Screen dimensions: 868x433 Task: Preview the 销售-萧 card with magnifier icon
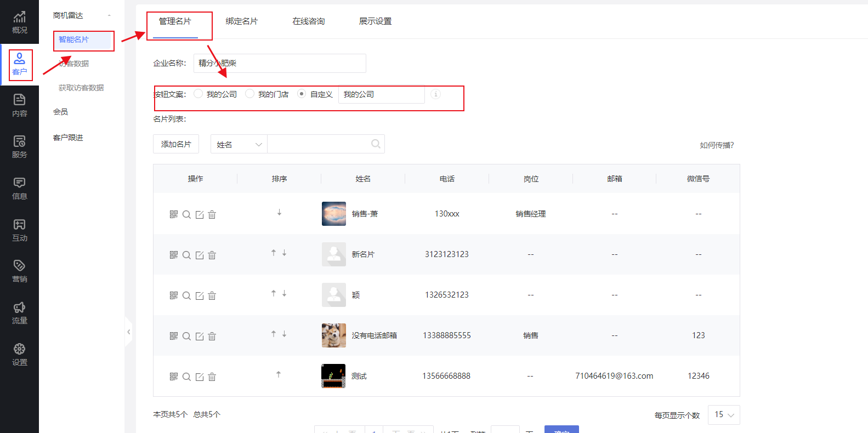click(x=186, y=214)
